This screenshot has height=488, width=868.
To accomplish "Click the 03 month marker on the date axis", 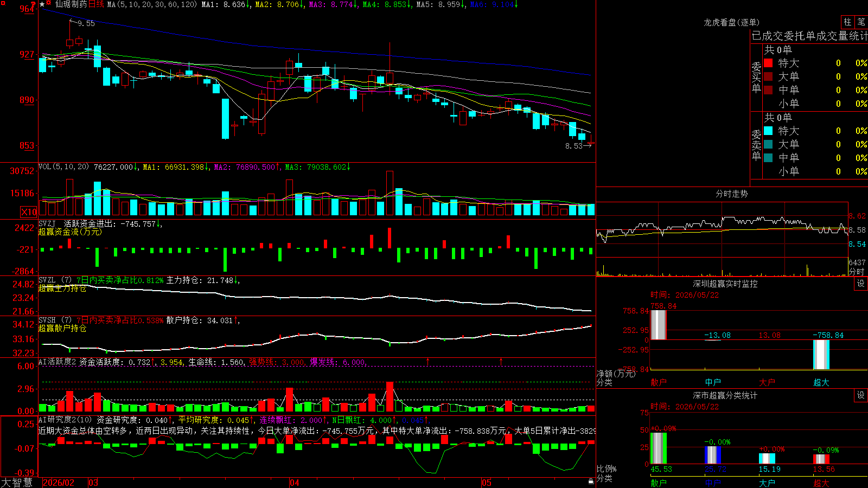I will point(93,483).
